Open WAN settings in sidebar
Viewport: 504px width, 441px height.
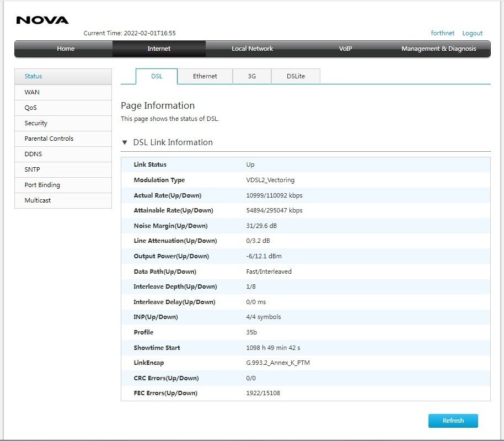click(x=63, y=92)
